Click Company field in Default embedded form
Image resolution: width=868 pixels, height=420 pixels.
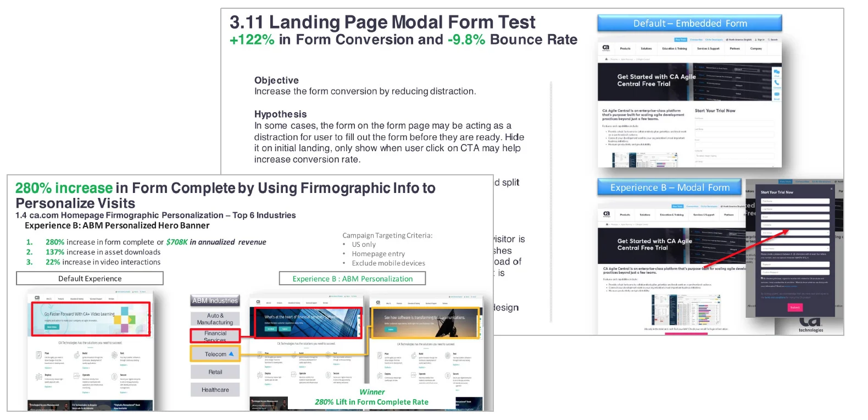point(735,156)
